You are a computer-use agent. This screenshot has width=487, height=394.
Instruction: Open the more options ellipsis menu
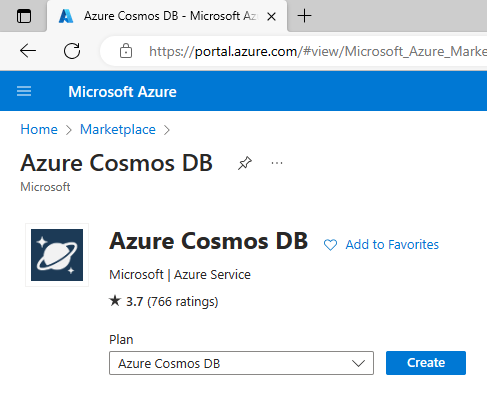[277, 163]
